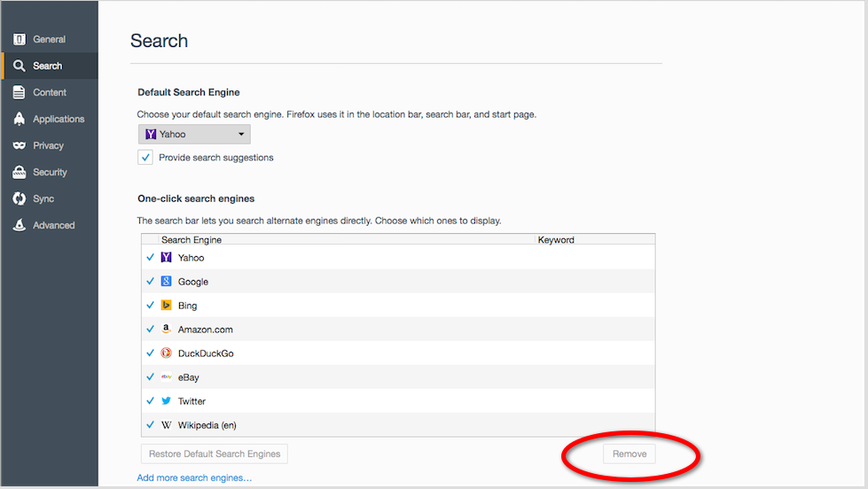Select the Search preferences tab
This screenshot has height=489, width=868.
[50, 66]
